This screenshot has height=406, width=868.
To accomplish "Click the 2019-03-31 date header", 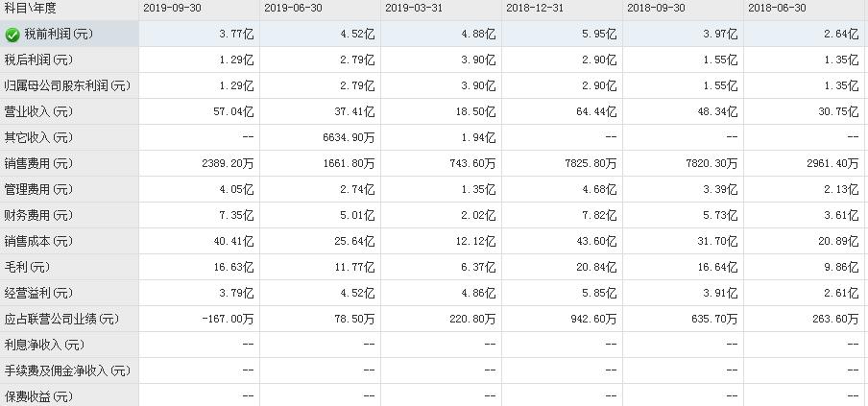I will pos(414,8).
